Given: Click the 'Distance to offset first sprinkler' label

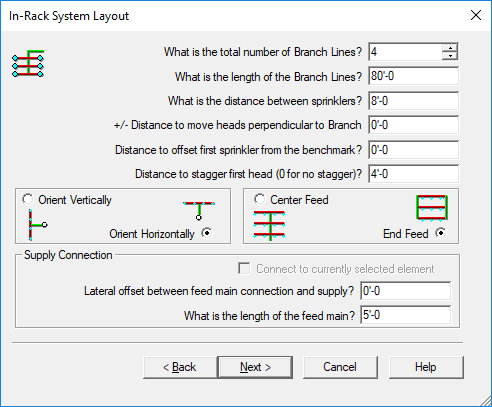Looking at the screenshot, I should (x=238, y=150).
